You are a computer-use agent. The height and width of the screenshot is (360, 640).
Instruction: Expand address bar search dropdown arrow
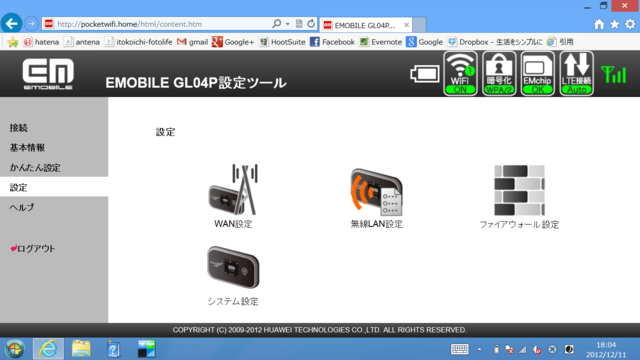pos(287,24)
